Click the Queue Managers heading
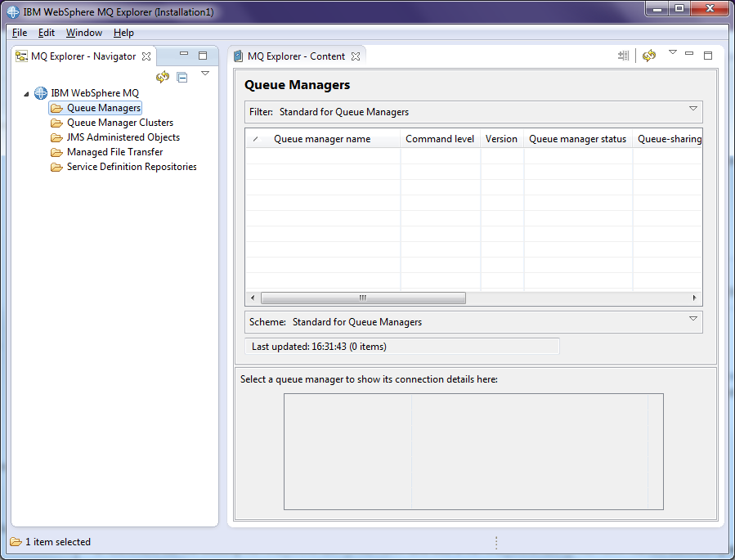Viewport: 735px width, 560px height. (x=297, y=85)
